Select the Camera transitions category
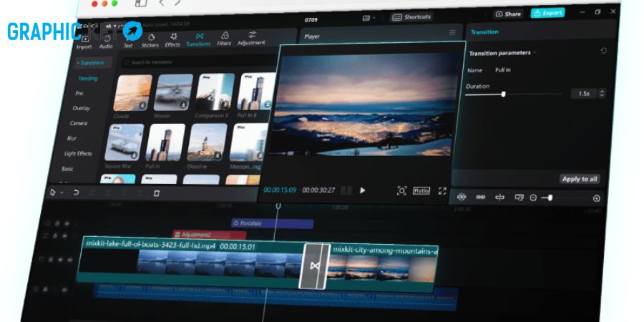The width and height of the screenshot is (644, 322). (79, 123)
